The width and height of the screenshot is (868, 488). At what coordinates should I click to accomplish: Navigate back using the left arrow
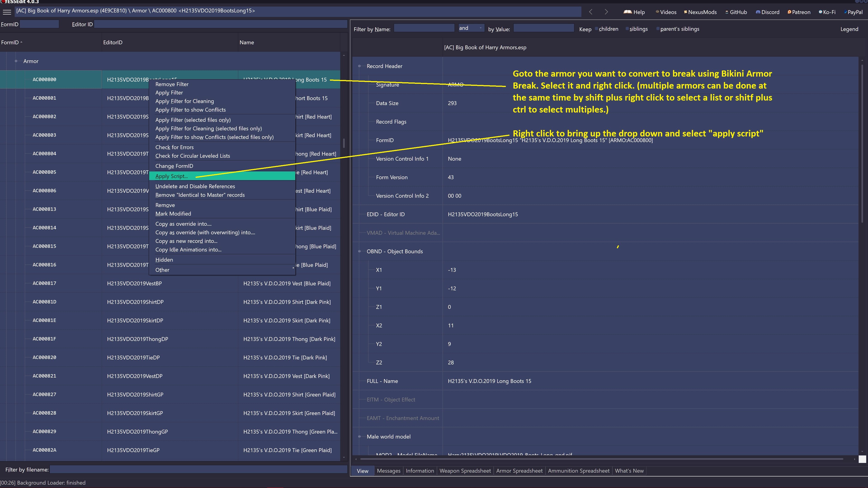(x=591, y=12)
